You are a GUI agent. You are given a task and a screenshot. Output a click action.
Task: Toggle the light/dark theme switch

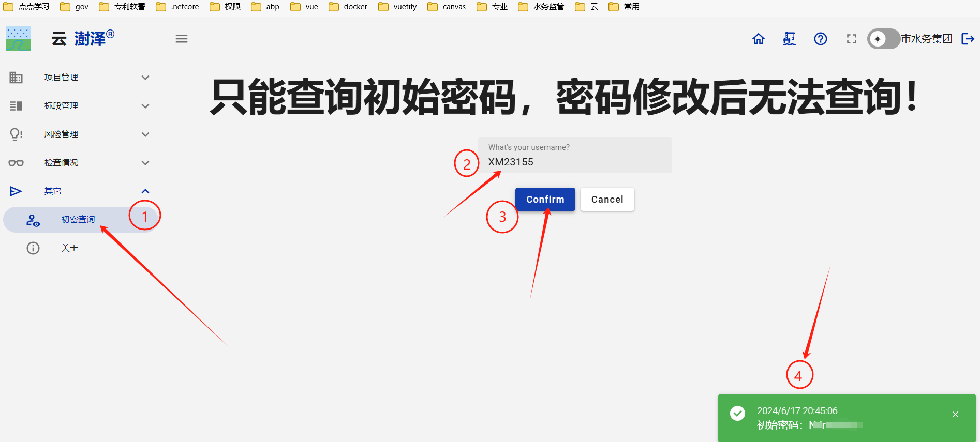[883, 39]
